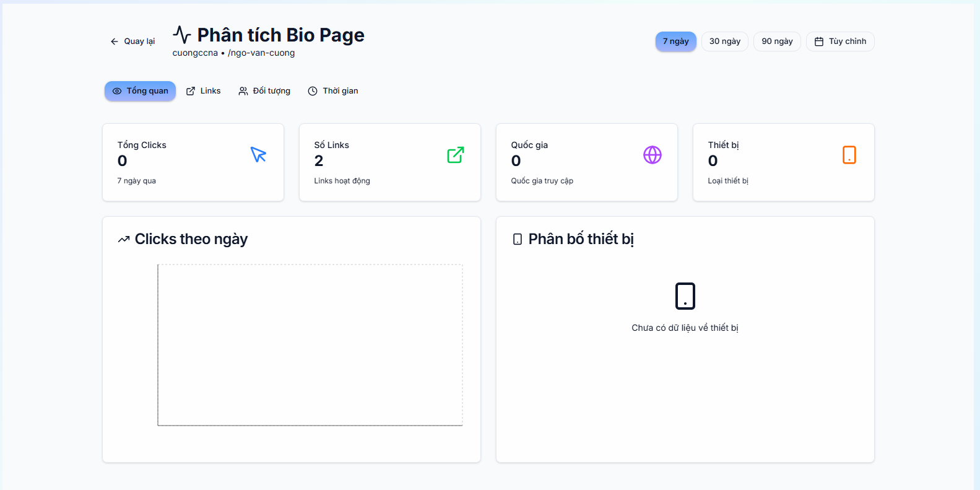The image size is (980, 490).
Task: Open the Đối tượng audience tab
Action: pyautogui.click(x=264, y=91)
